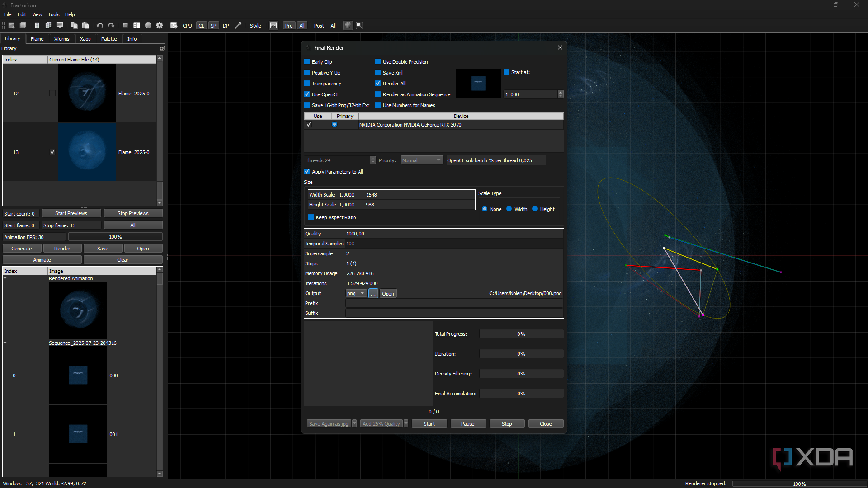Viewport: 868px width, 488px height.
Task: Click the new flame icon in toolbar
Action: coord(12,26)
